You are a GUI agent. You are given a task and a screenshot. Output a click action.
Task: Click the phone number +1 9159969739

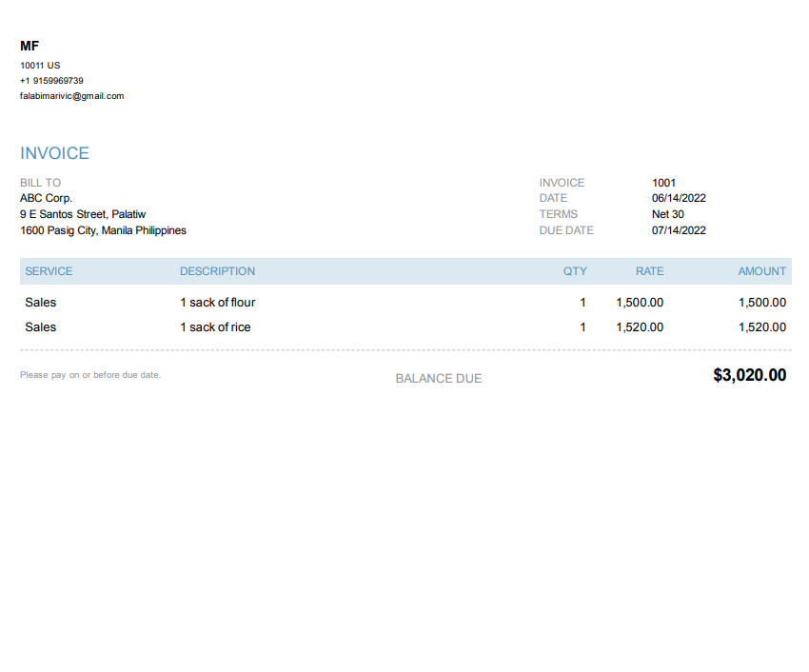click(x=51, y=81)
